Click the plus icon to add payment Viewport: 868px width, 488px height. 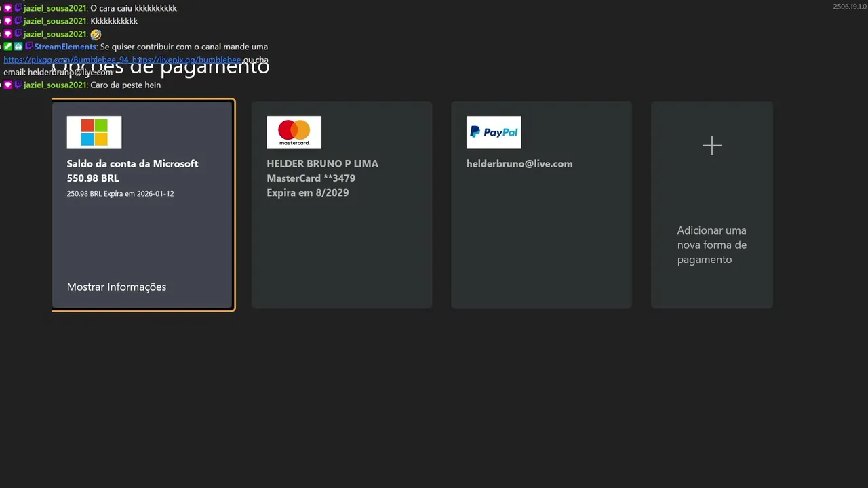point(711,146)
